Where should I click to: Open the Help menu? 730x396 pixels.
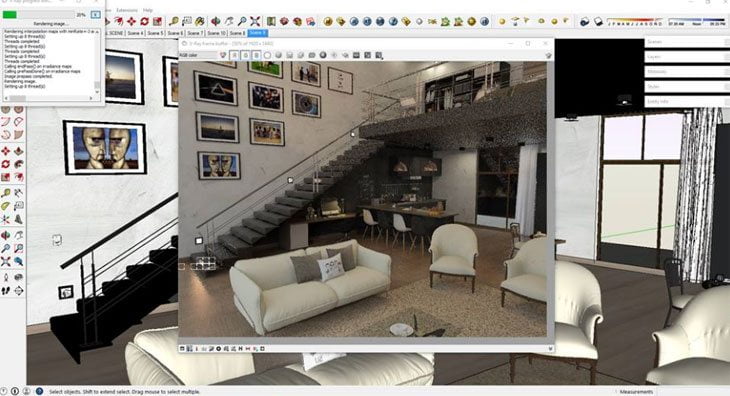(x=148, y=10)
